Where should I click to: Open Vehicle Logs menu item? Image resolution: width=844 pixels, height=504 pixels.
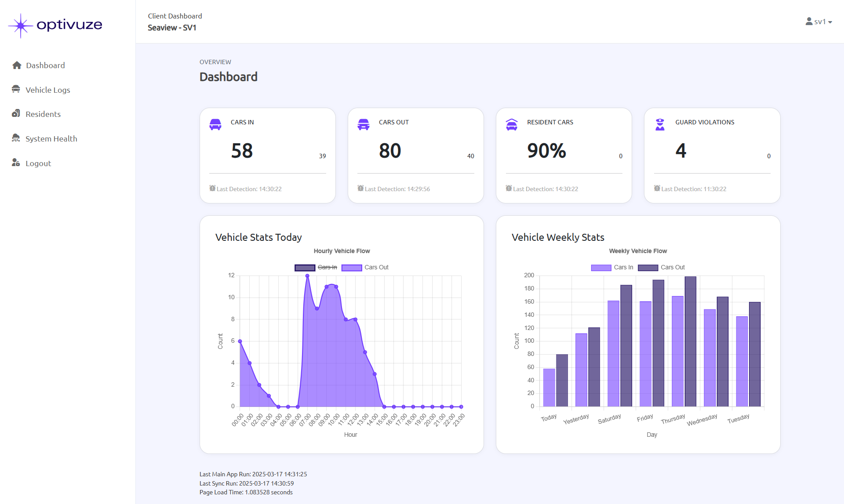pos(47,90)
